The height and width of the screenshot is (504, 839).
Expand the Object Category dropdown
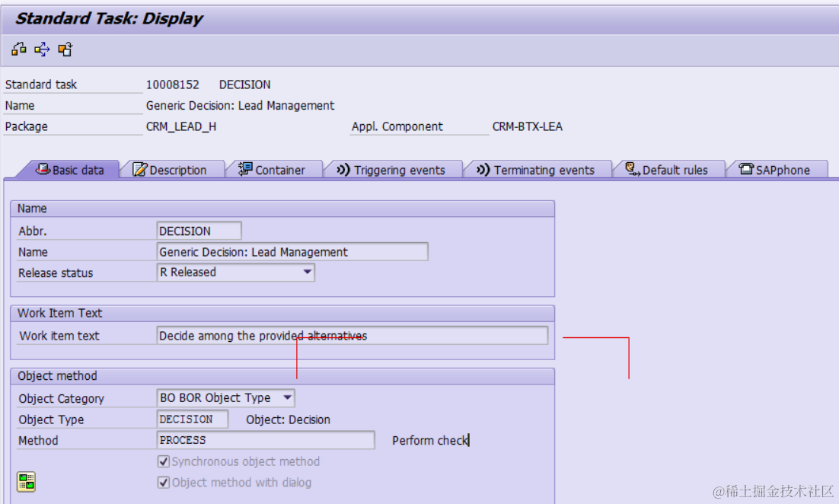click(287, 397)
